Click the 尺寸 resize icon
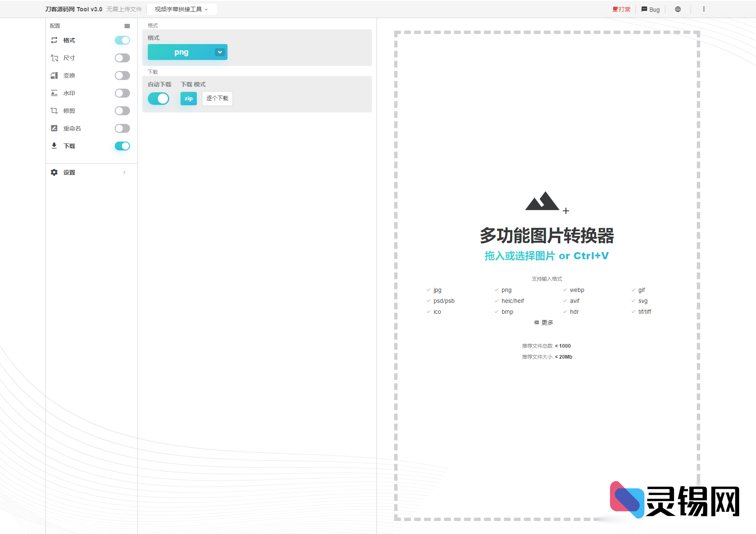The width and height of the screenshot is (756, 534). [x=54, y=58]
